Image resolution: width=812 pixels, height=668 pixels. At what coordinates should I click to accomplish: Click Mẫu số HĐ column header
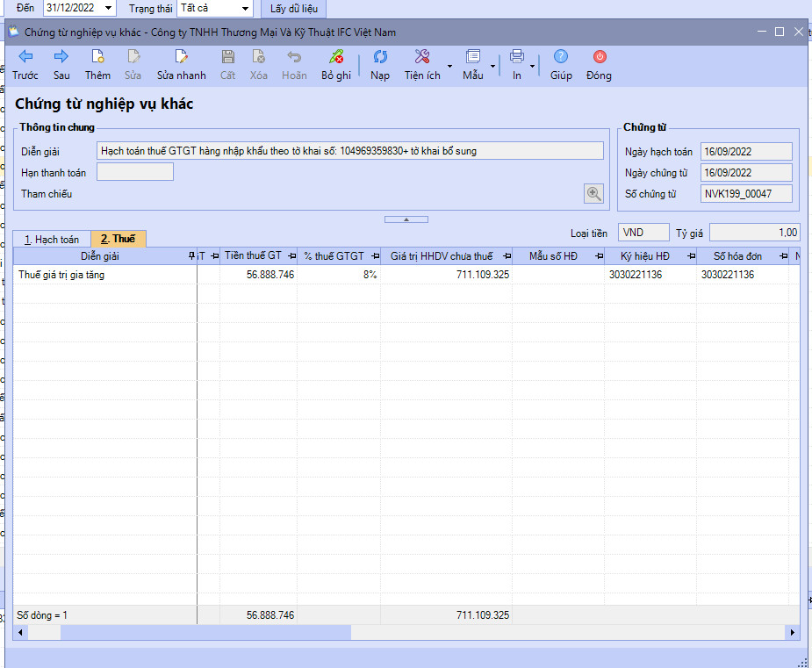[553, 255]
